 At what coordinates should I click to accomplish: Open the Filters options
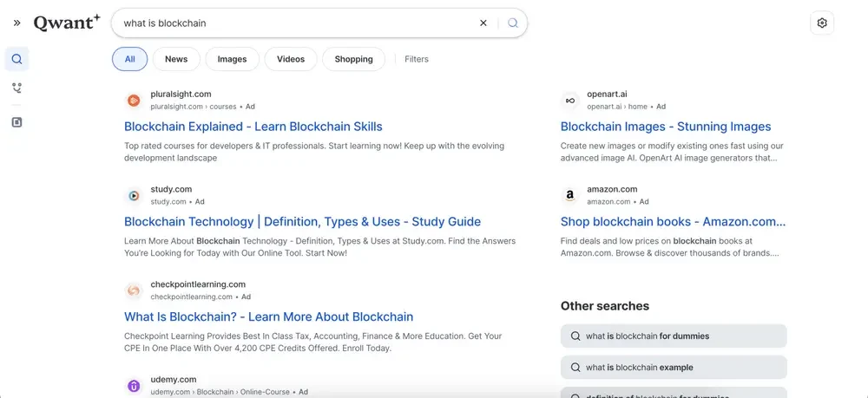click(417, 59)
